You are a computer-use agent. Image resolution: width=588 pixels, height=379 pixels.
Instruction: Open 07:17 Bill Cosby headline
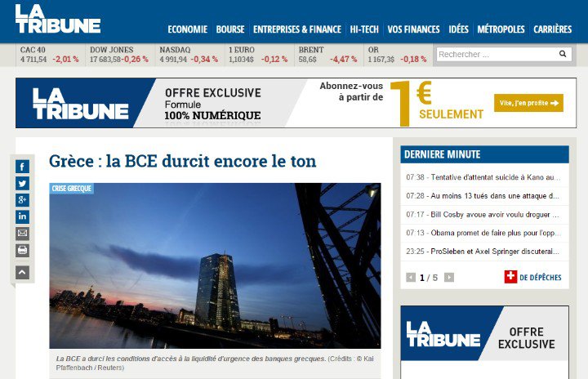pos(484,215)
